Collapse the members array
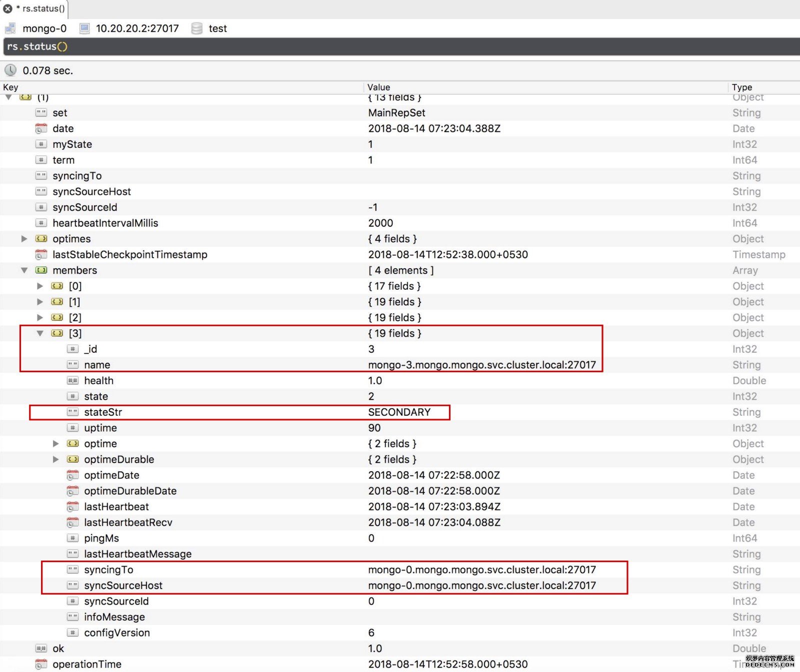The image size is (800, 672). pyautogui.click(x=24, y=270)
